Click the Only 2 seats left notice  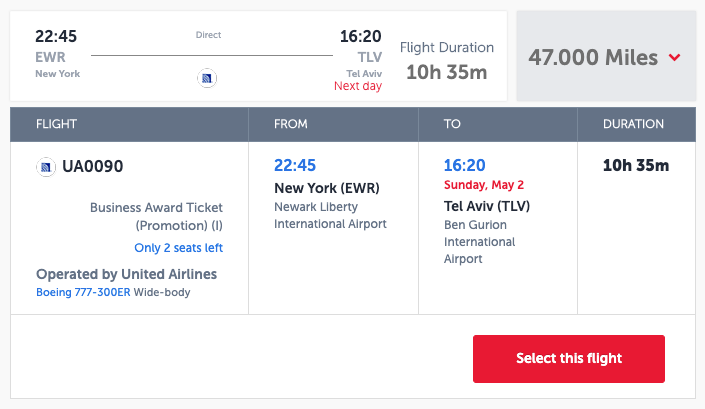point(178,248)
